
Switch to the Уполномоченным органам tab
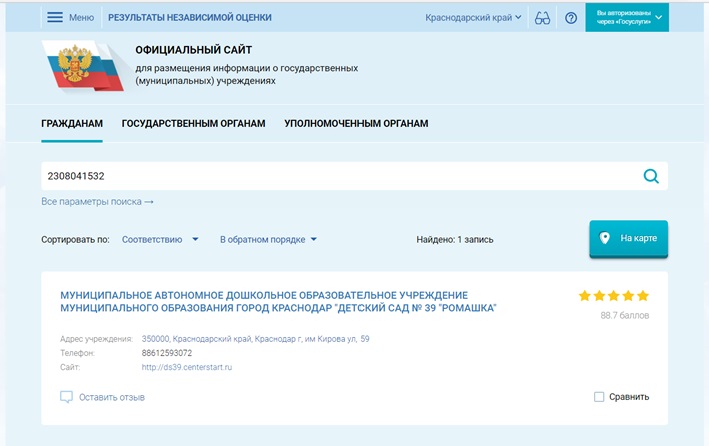click(356, 123)
